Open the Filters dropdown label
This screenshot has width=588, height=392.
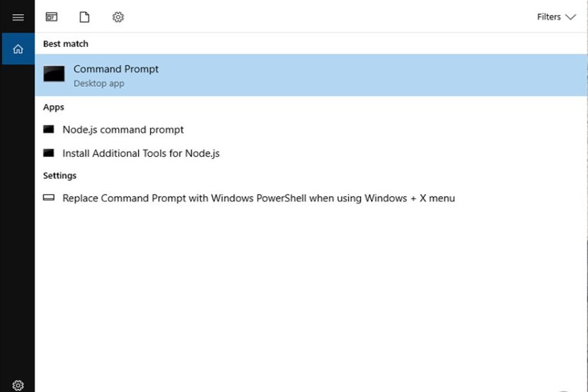[x=549, y=17]
